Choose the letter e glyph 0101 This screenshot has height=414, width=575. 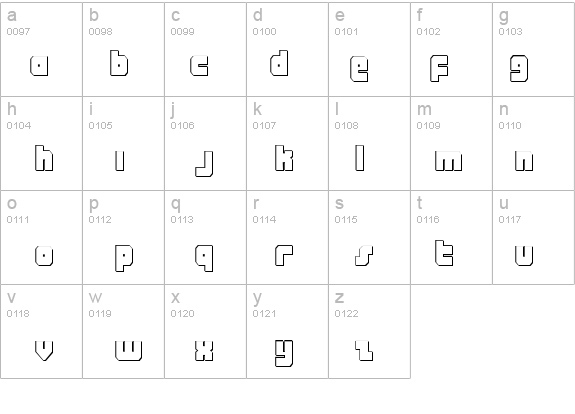pyautogui.click(x=370, y=50)
